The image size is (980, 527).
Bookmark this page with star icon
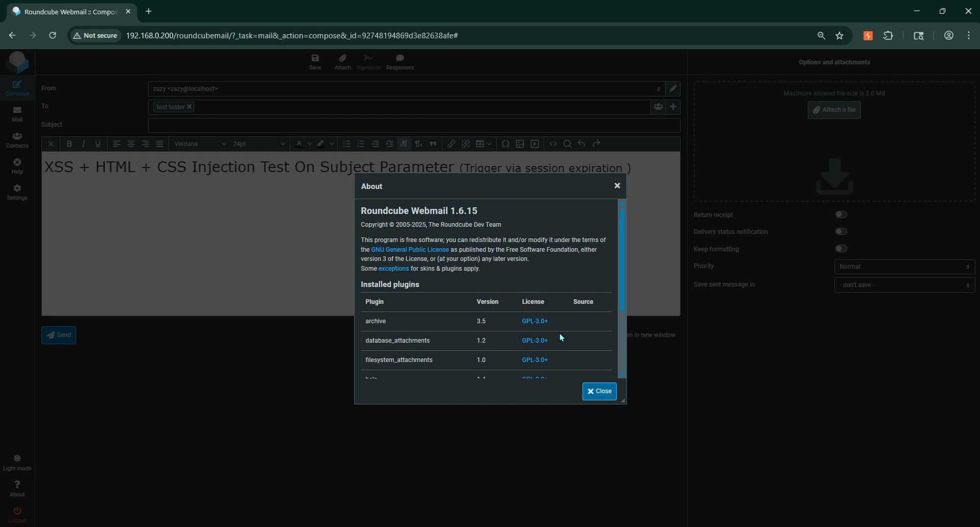tap(839, 36)
